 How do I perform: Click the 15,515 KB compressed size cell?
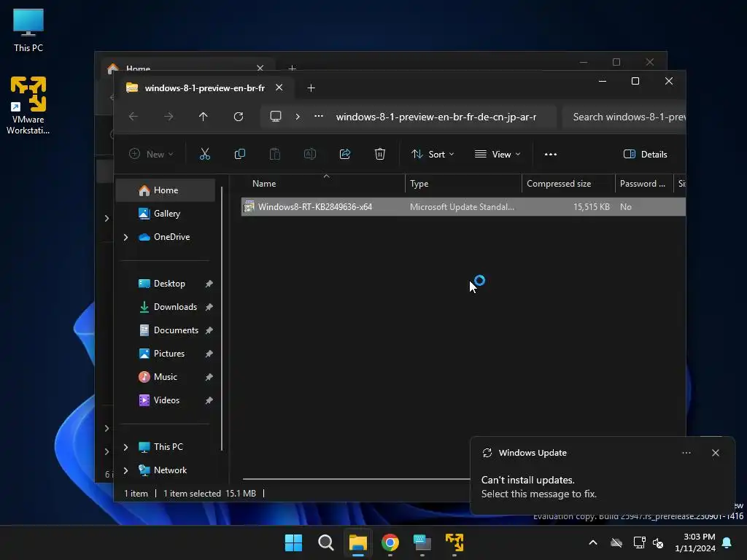click(591, 206)
